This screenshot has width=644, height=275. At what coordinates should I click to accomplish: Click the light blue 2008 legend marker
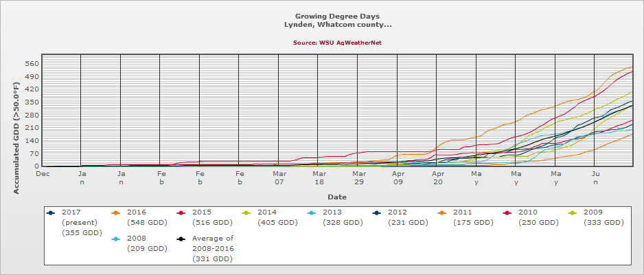116,239
